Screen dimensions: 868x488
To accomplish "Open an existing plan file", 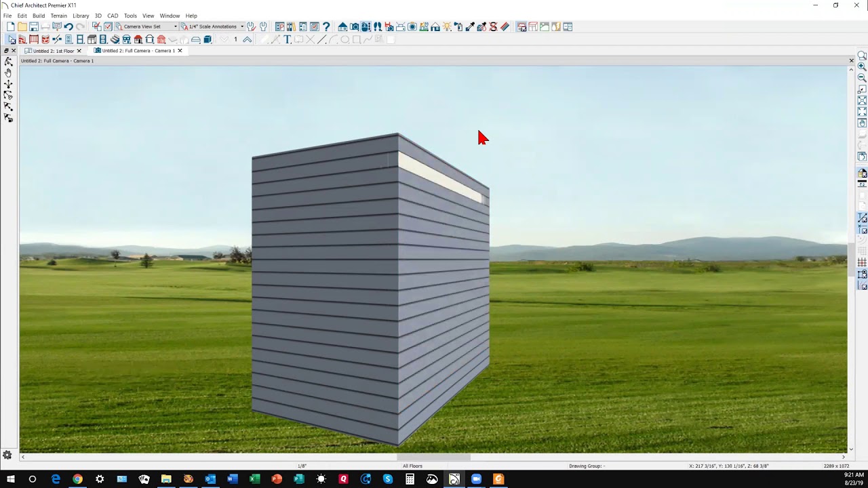I will click(22, 26).
